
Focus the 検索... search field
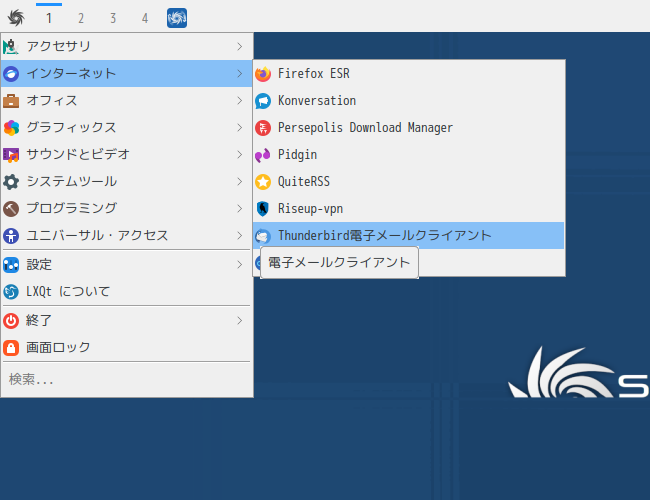point(127,379)
